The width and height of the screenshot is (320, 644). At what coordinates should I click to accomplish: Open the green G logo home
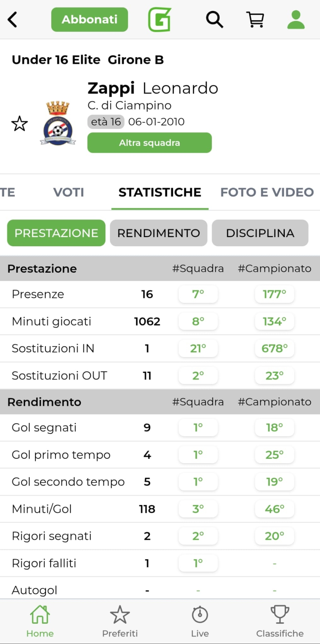click(x=160, y=19)
